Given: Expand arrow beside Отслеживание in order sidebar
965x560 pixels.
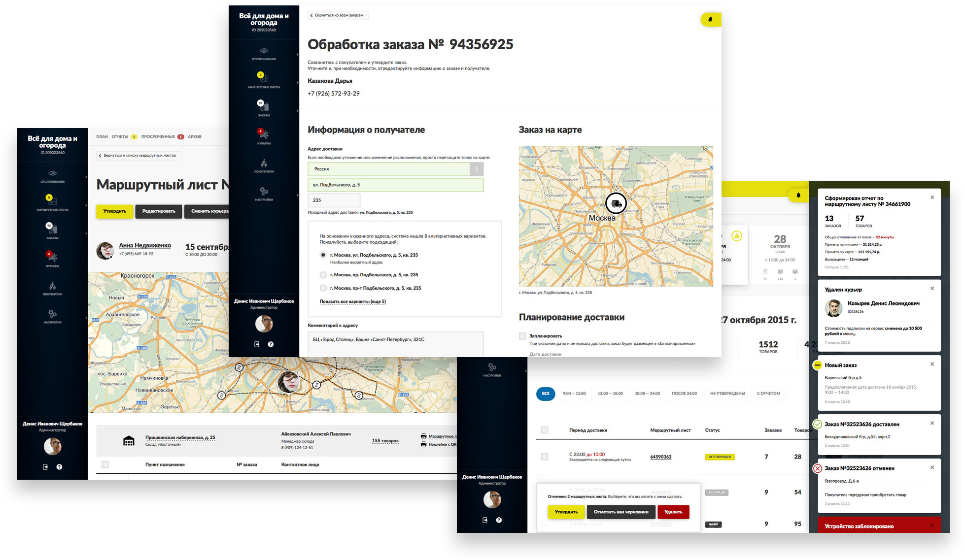Looking at the screenshot, I should tap(297, 55).
